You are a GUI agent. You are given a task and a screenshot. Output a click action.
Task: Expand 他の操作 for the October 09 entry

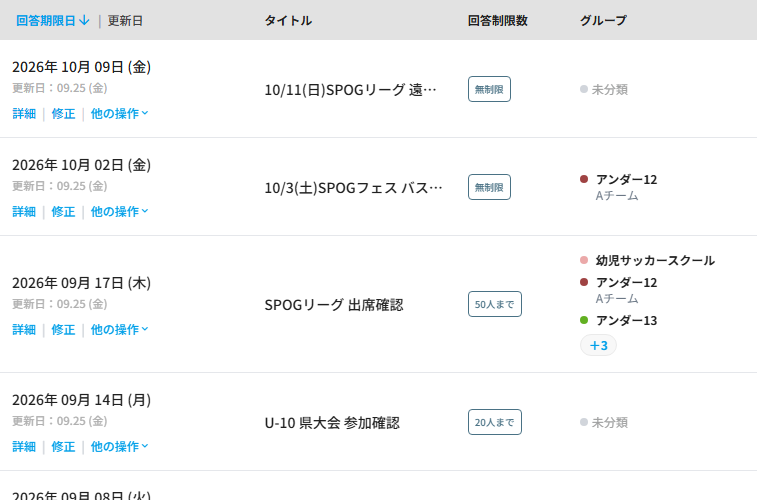[x=119, y=113]
